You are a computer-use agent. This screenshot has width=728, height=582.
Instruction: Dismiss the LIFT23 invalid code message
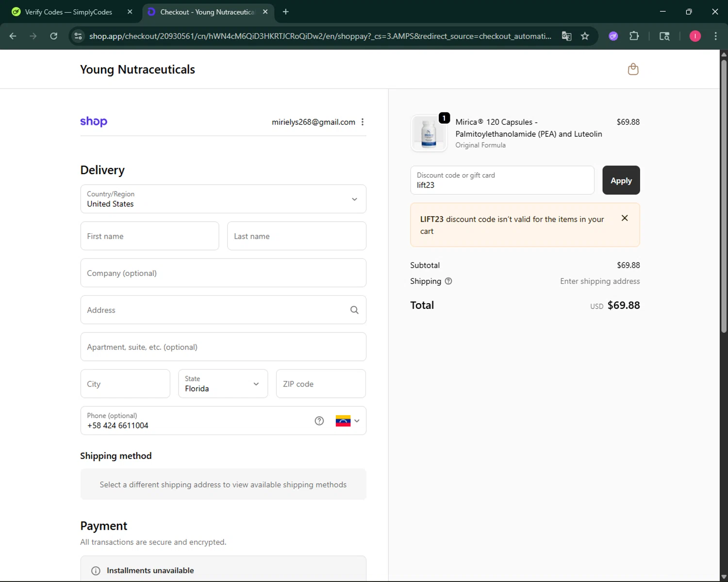click(625, 218)
